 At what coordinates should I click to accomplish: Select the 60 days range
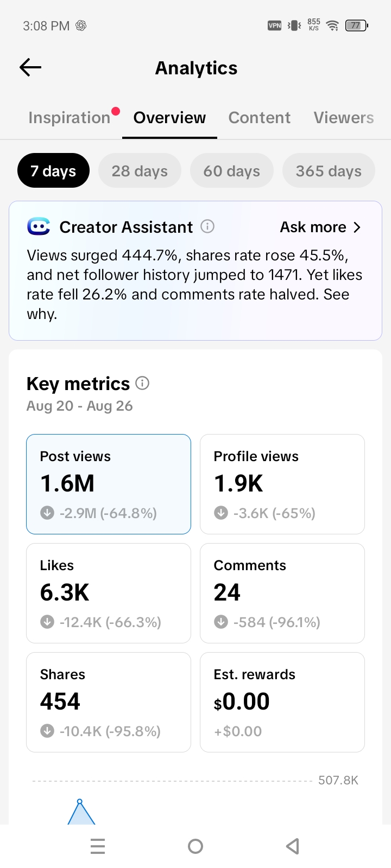(x=232, y=170)
